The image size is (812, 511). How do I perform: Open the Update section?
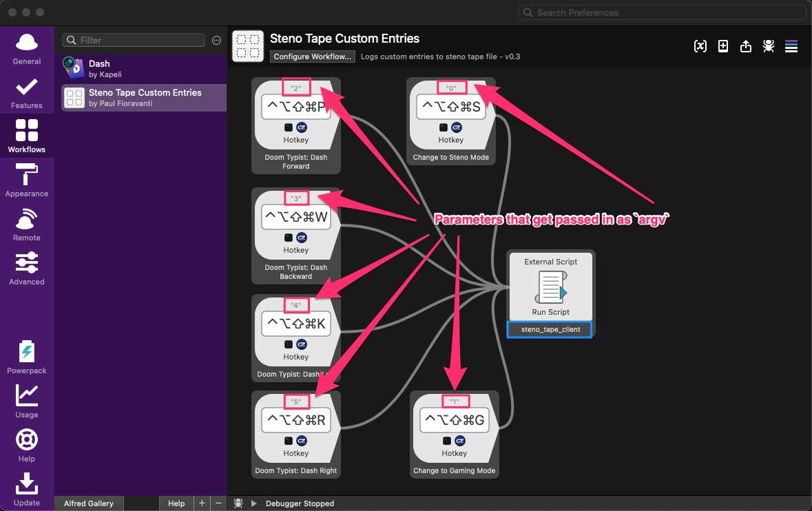coord(26,490)
